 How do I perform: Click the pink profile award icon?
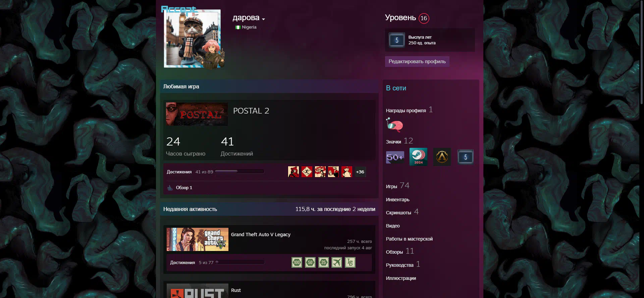pos(394,125)
